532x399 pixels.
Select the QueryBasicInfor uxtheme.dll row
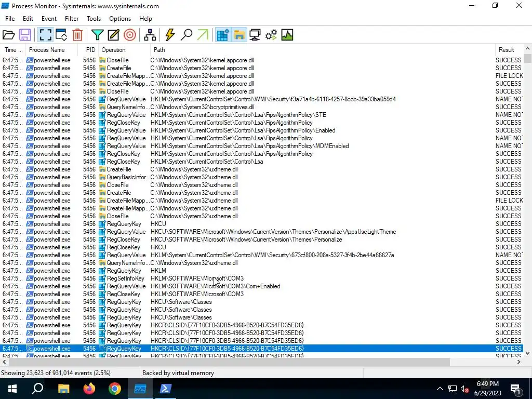[x=262, y=177]
